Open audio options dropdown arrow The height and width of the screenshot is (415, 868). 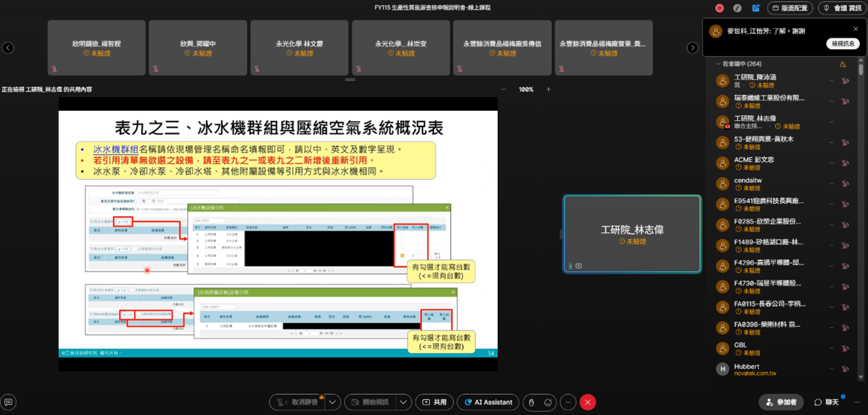click(332, 402)
